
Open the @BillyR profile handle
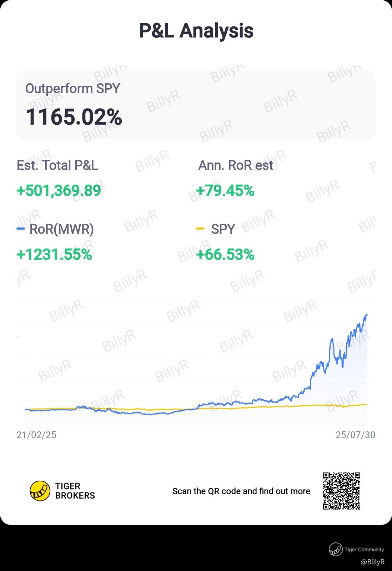click(x=372, y=562)
